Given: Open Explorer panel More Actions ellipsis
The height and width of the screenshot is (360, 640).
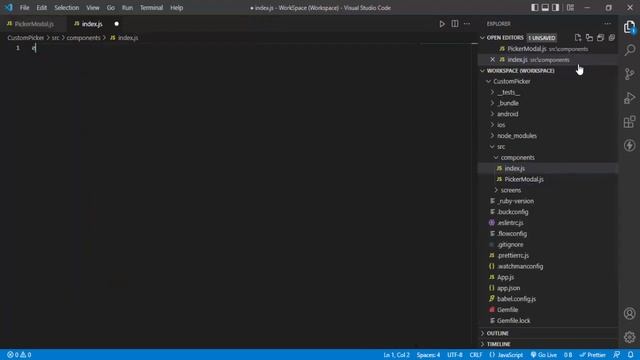Looking at the screenshot, I should coord(607,24).
